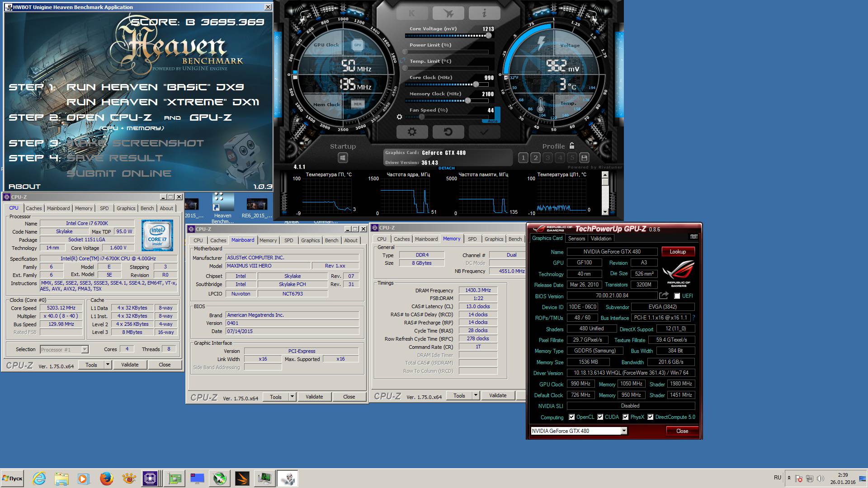Toggle Fan Speed Auto mode
Viewport: 868px width, 488px height.
pos(492,121)
